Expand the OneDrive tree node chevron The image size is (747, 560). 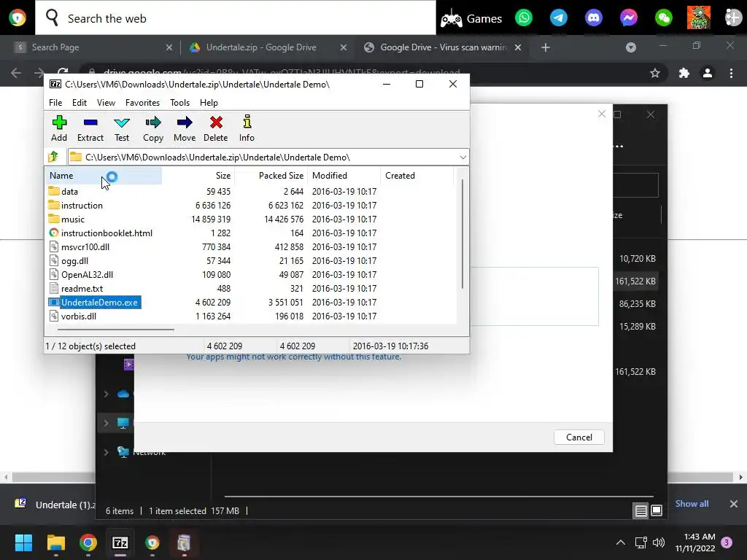(x=107, y=394)
